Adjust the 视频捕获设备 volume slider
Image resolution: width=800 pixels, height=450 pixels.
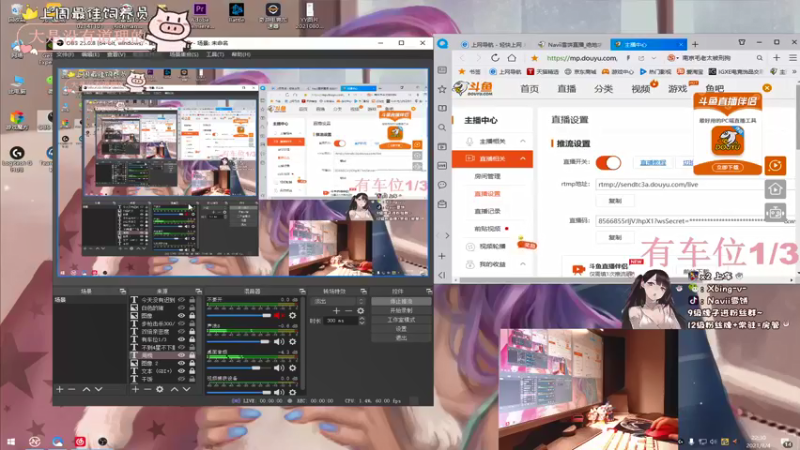[x=239, y=392]
